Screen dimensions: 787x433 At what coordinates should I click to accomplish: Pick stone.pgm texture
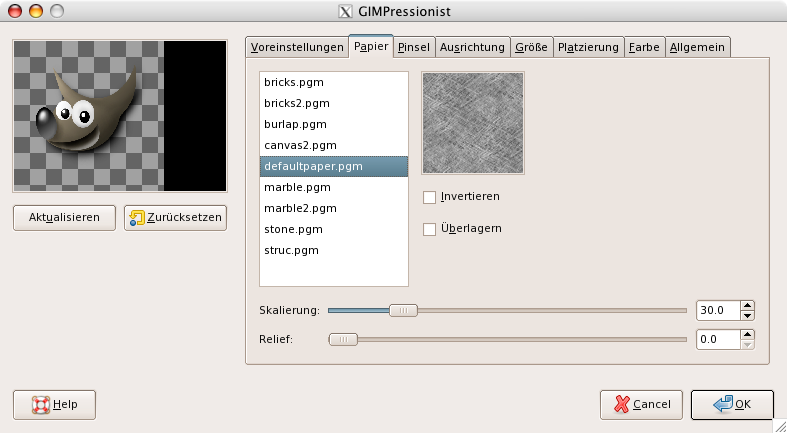point(334,229)
